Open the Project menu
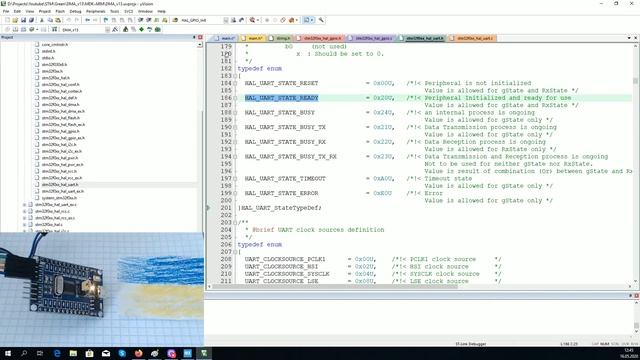Screen dimensions: 640x360 [44, 11]
